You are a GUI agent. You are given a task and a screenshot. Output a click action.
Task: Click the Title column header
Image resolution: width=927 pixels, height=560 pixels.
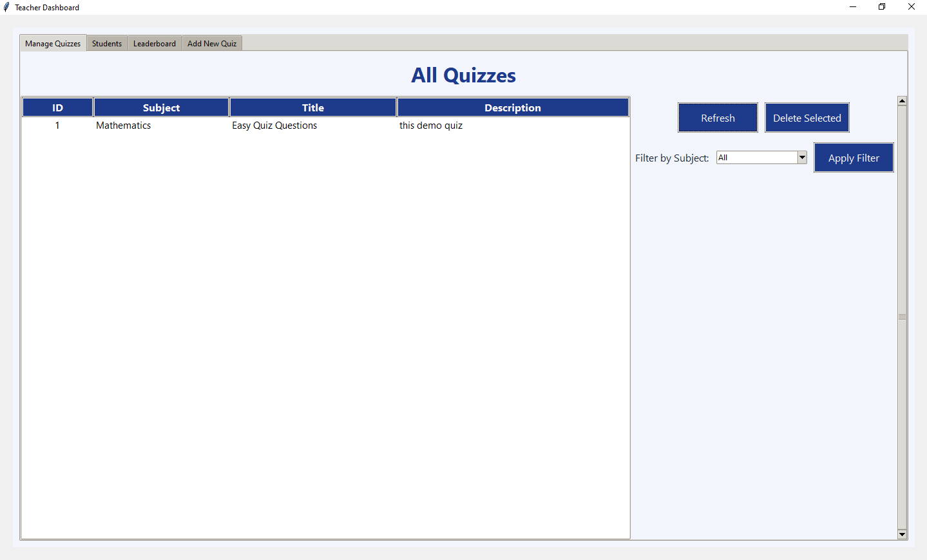click(x=312, y=107)
